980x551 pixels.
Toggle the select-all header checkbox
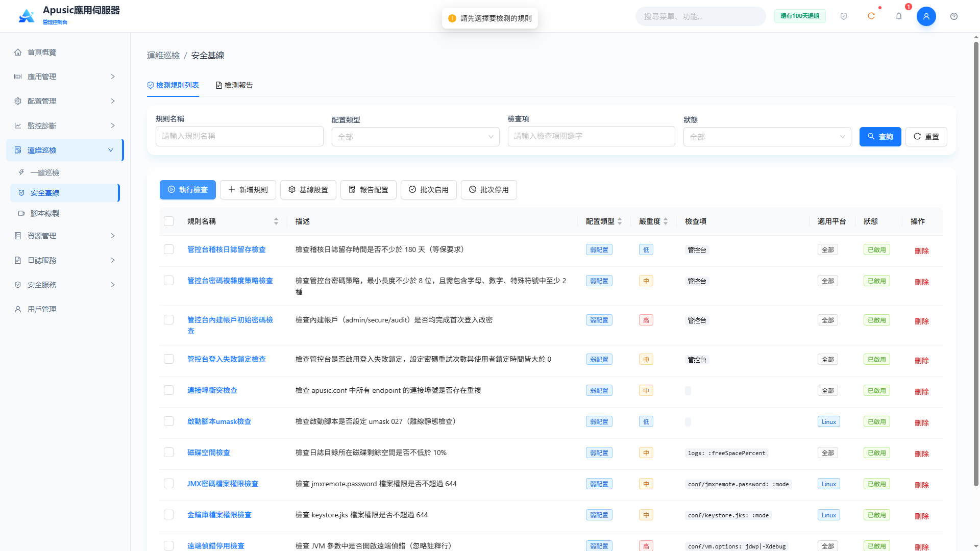169,221
